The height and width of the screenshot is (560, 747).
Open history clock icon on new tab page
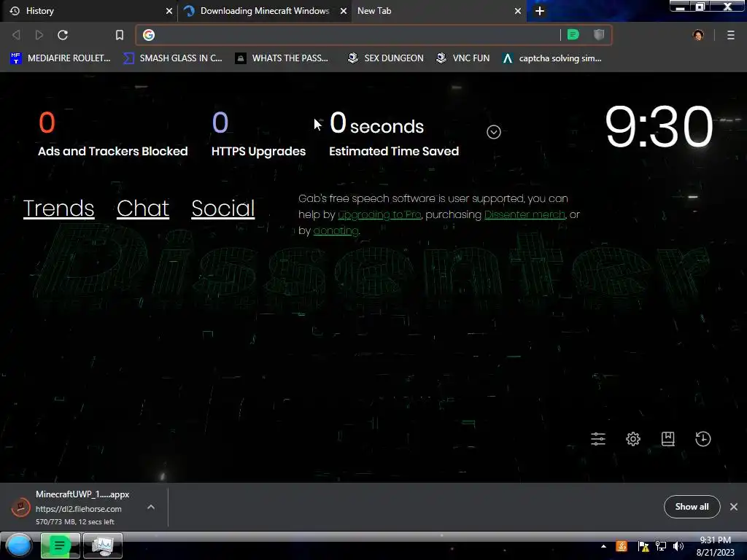click(703, 438)
